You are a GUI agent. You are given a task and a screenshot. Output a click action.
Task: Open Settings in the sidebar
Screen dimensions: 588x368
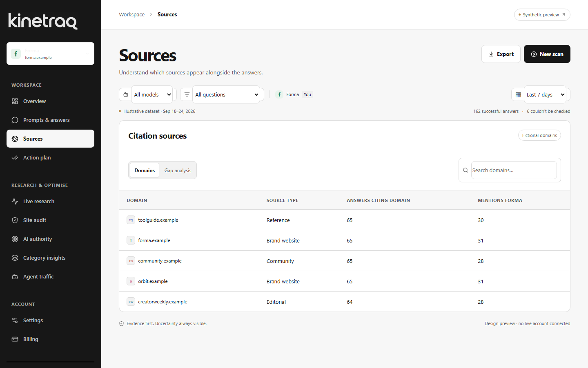pyautogui.click(x=51, y=320)
